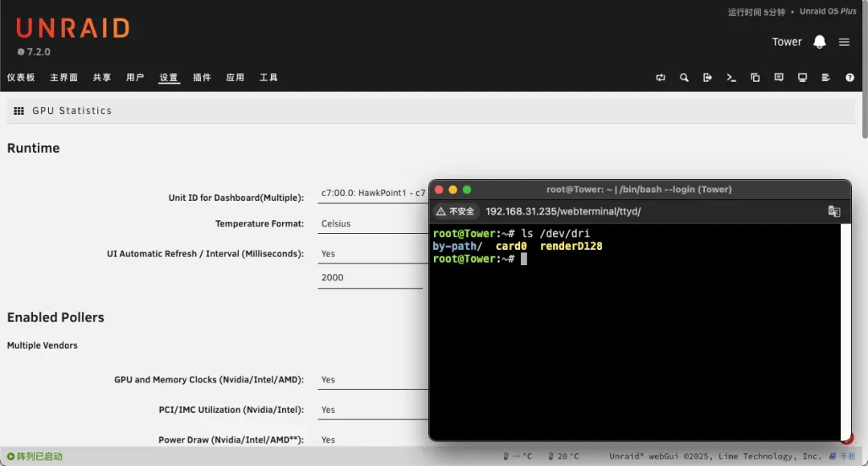The width and height of the screenshot is (868, 466).
Task: Open the log lines icon
Action: (825, 78)
